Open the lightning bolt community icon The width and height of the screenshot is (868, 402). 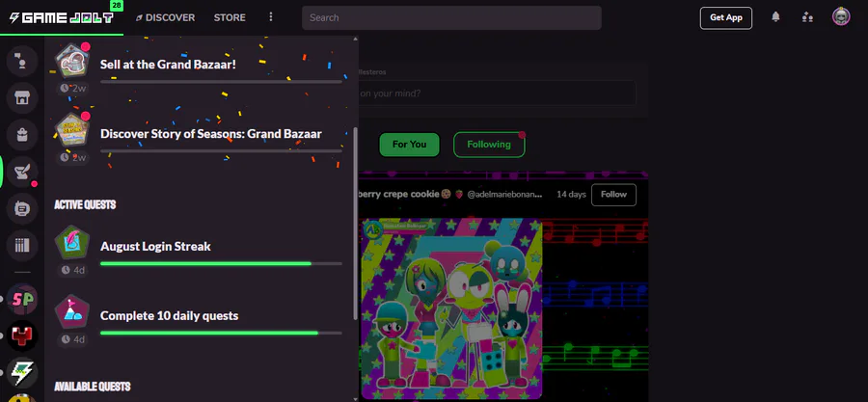point(22,372)
